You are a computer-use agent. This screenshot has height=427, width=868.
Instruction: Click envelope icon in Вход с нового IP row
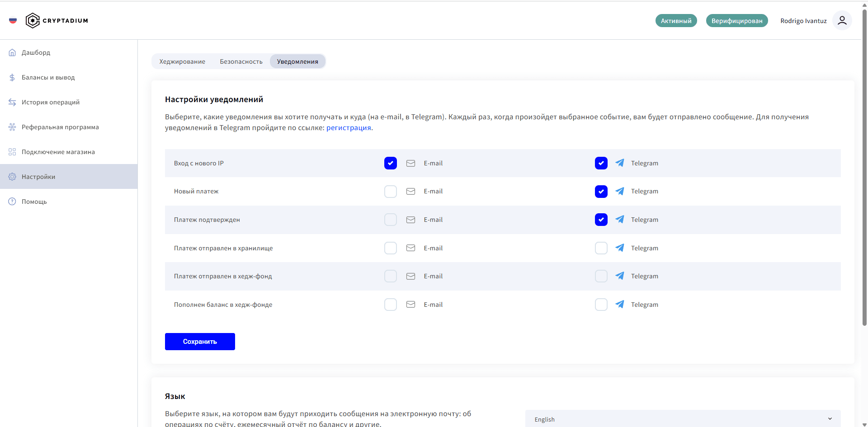point(410,163)
